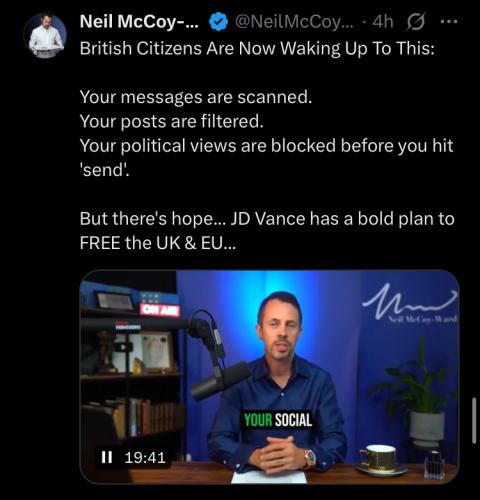
Task: Pause the video using the pause icon
Action: point(107,457)
